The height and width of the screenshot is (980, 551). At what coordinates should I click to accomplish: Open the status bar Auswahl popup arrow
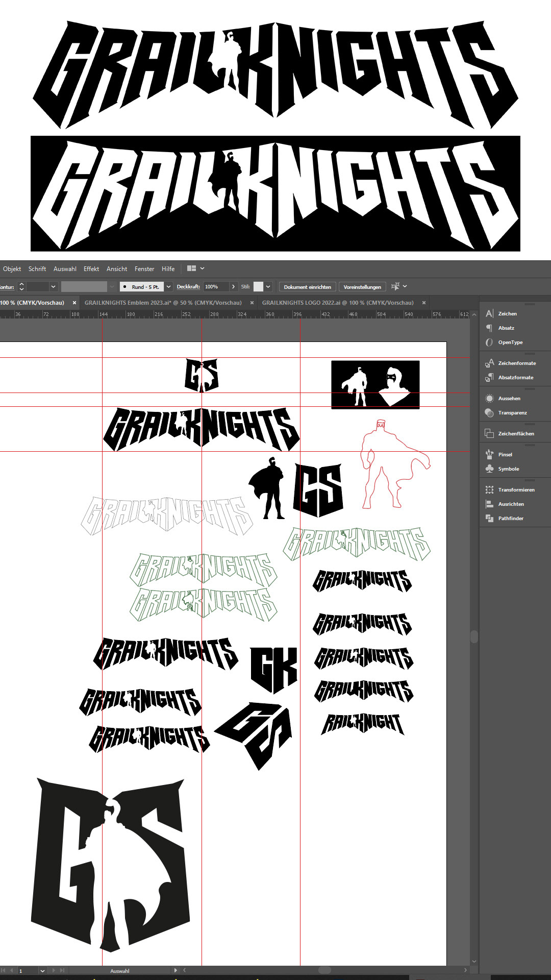click(x=176, y=970)
